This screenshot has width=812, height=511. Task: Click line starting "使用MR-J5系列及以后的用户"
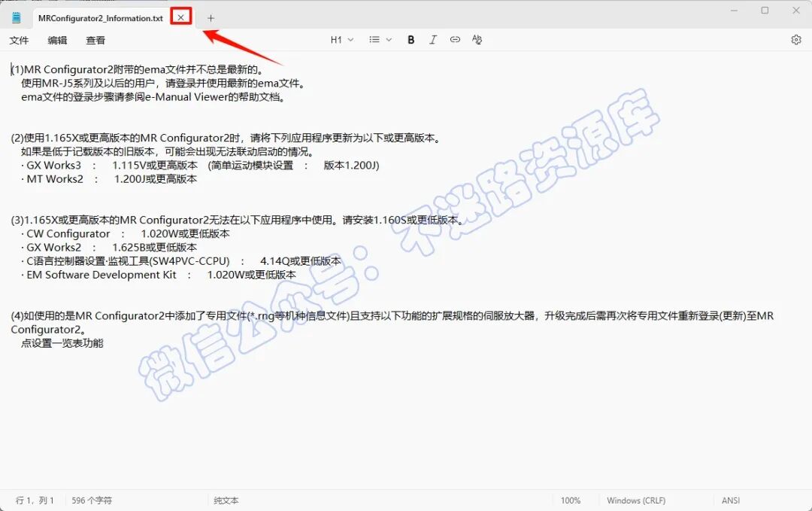[164, 83]
